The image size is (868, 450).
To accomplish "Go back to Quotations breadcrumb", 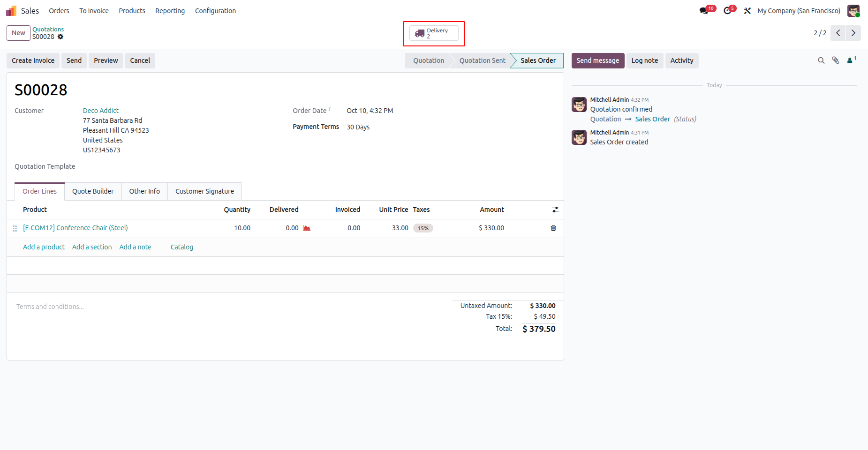I will pyautogui.click(x=48, y=29).
